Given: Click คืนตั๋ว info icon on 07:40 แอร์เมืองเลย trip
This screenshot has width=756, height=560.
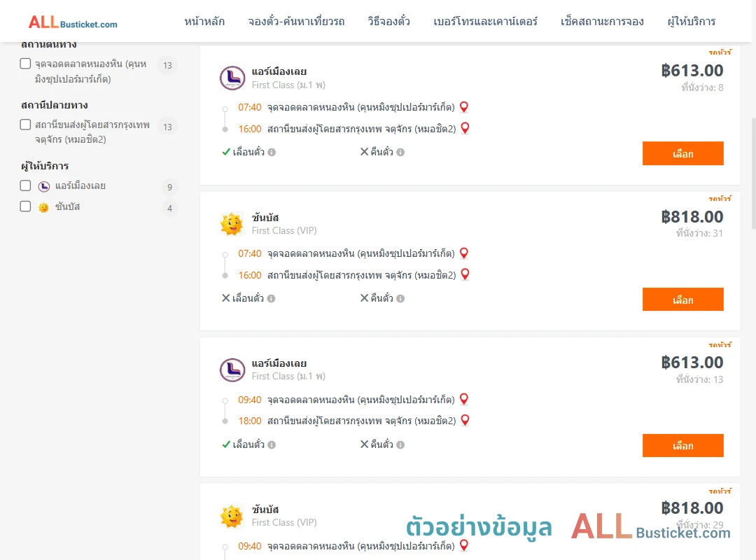Looking at the screenshot, I should coord(400,153).
